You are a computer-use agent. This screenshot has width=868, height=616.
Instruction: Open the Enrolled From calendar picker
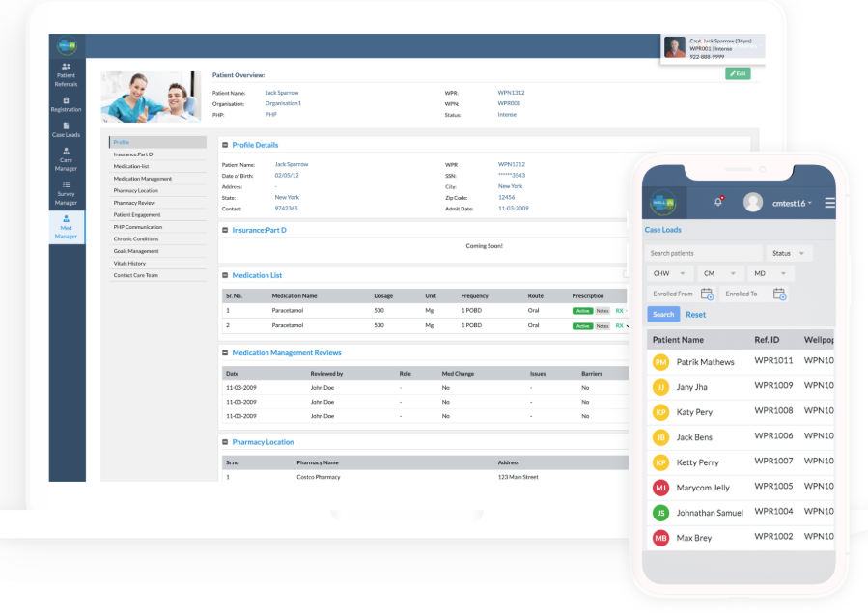pos(707,294)
